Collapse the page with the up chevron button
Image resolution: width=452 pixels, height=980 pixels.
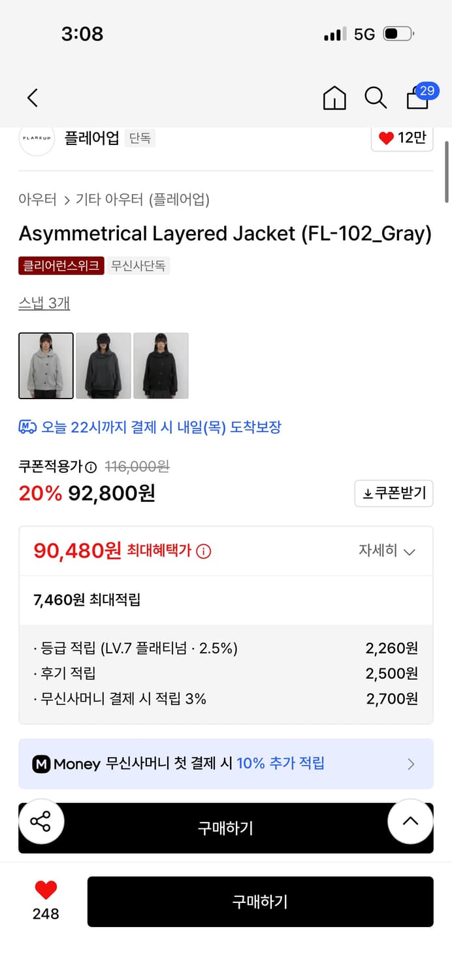click(410, 821)
